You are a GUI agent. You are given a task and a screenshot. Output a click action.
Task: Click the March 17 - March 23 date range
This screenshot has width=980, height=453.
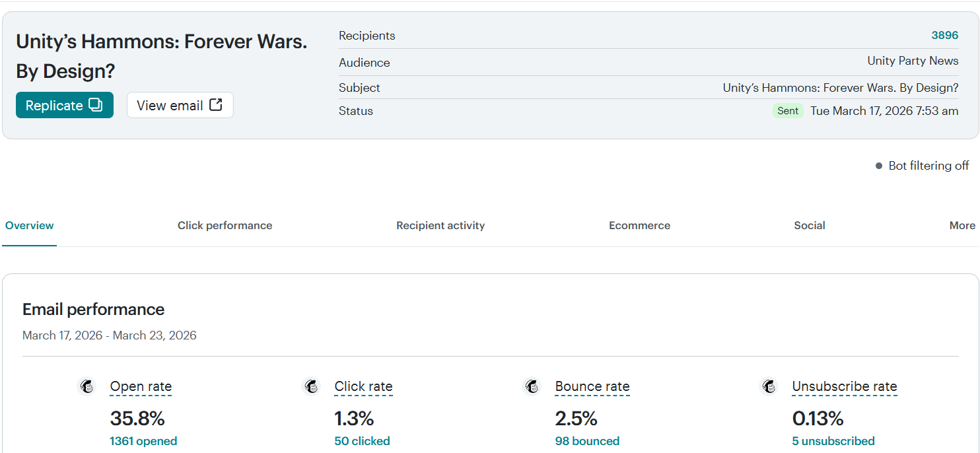click(x=110, y=335)
